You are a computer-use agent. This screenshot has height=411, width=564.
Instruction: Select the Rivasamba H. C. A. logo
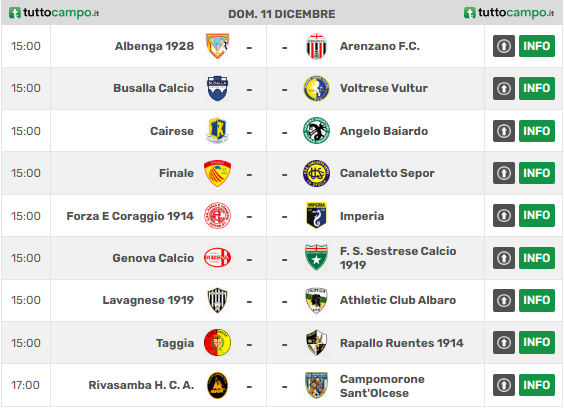tap(217, 385)
